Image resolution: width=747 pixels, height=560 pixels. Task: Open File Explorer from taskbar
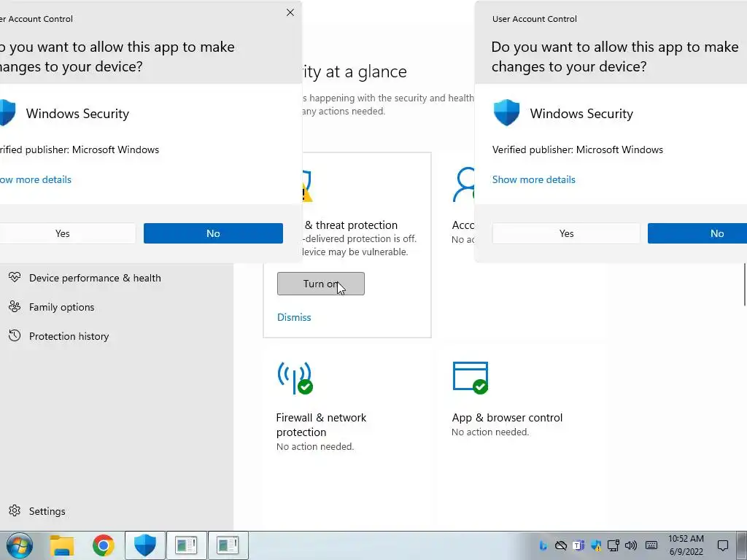point(62,545)
